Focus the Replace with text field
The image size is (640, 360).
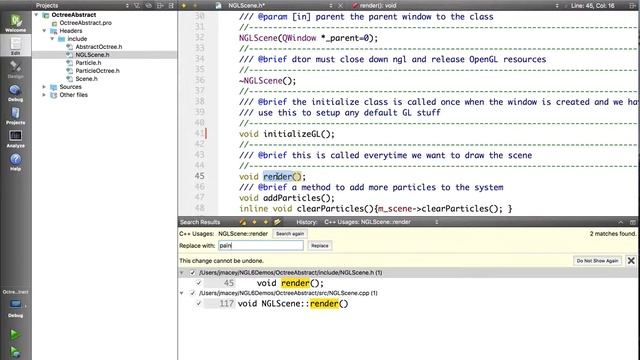pyautogui.click(x=261, y=246)
